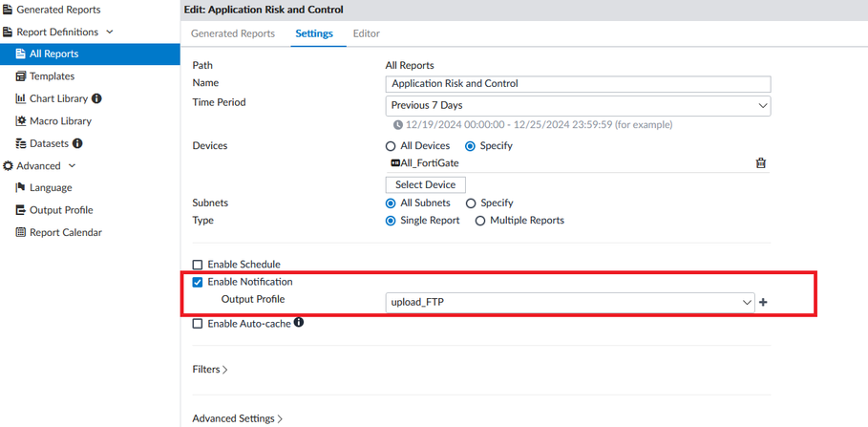
Task: Click the report Name text field
Action: (578, 84)
